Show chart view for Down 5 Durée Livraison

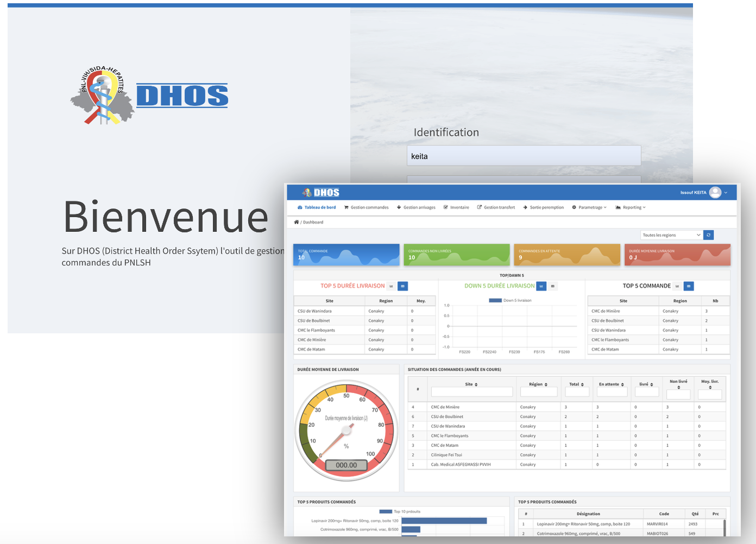541,286
